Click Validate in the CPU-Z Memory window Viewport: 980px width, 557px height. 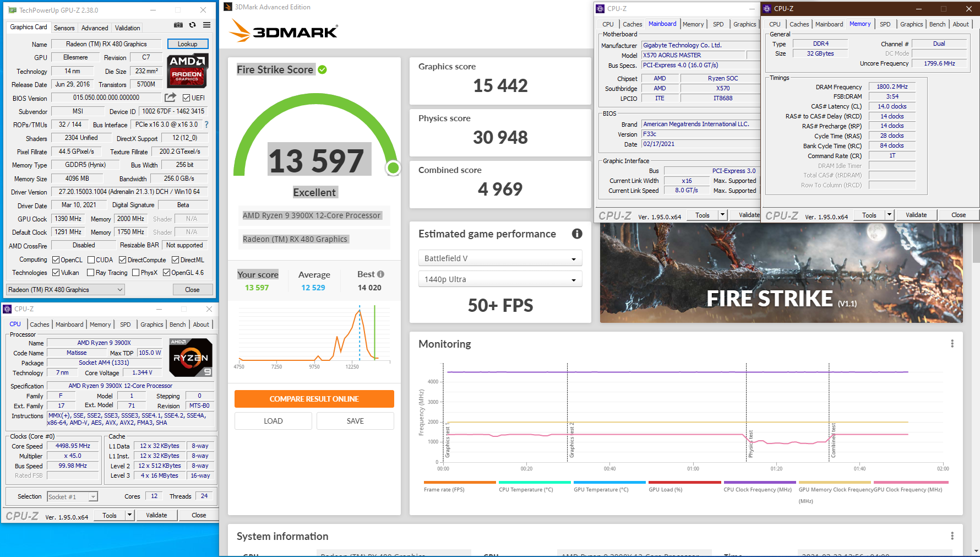tap(916, 215)
